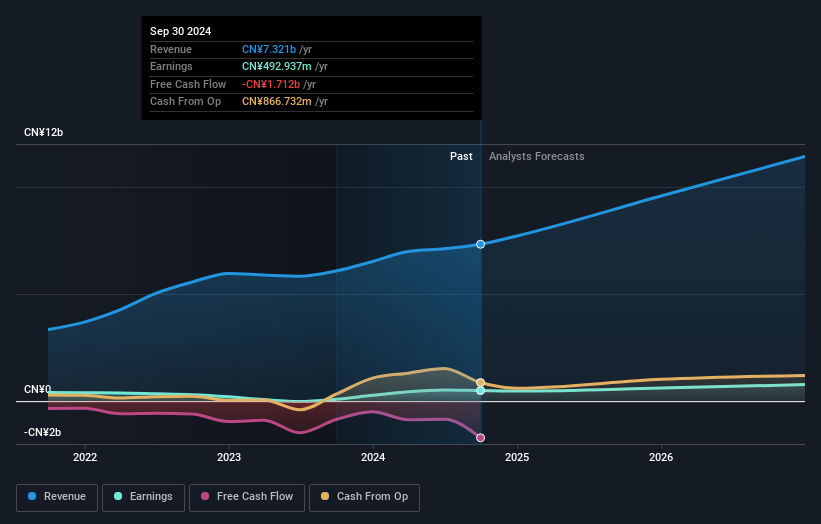
Task: Toggle the Cash From Op legend series
Action: (364, 497)
